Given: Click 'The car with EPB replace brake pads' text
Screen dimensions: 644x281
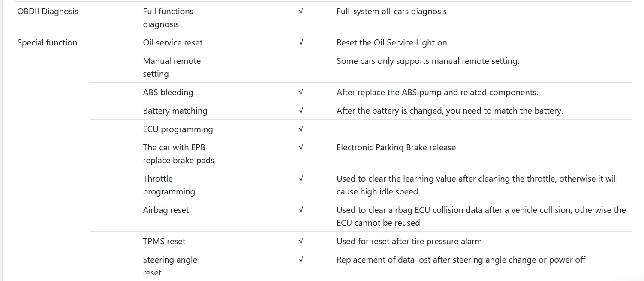Looking at the screenshot, I should click(x=179, y=154).
